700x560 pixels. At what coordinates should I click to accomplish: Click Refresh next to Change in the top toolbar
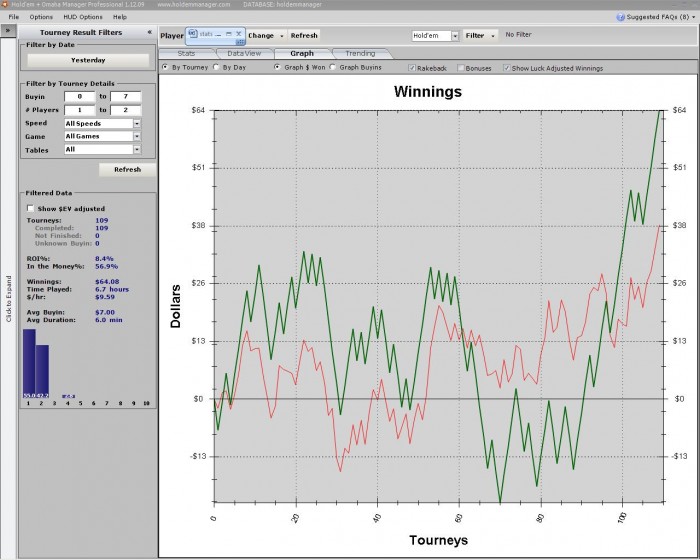click(304, 35)
